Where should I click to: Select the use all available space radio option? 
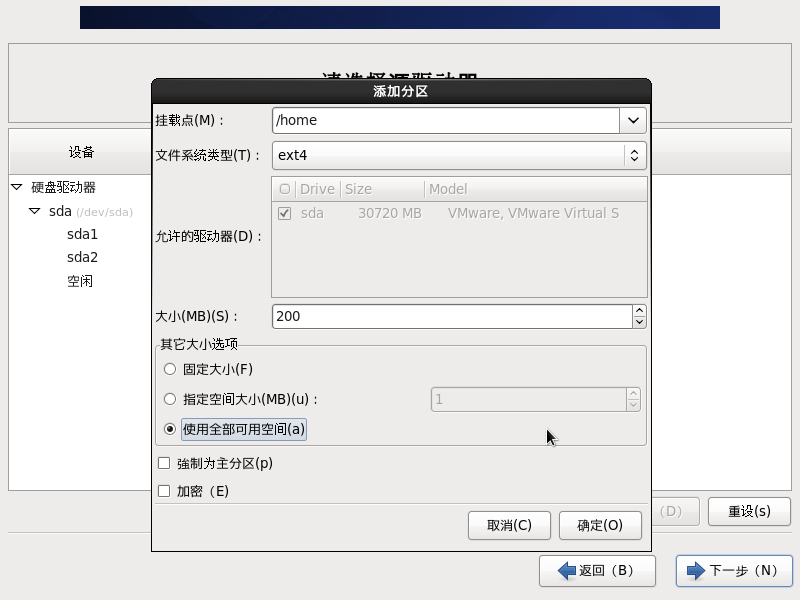(x=170, y=429)
